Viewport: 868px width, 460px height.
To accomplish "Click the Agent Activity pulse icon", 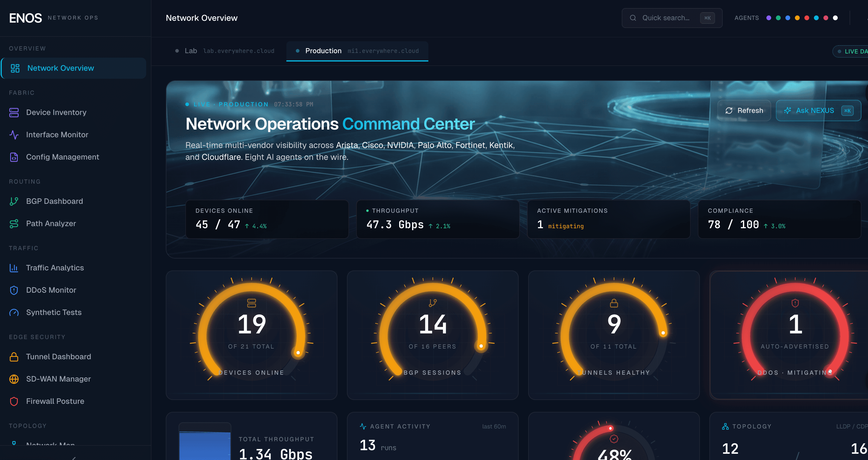I will [363, 426].
